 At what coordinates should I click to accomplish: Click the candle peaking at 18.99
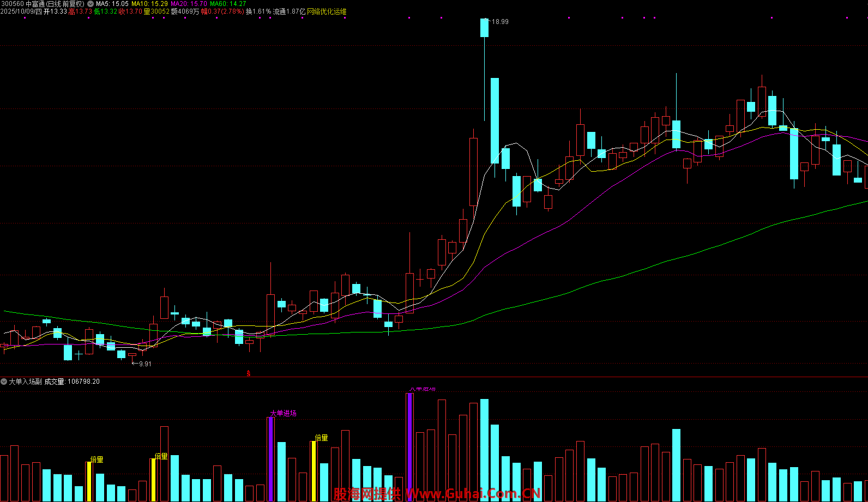tap(484, 28)
